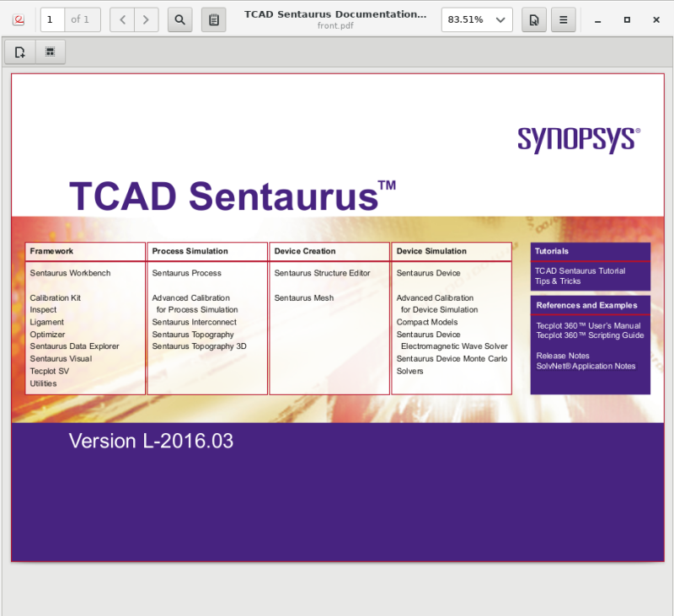Open the zoom level dropdown
This screenshot has height=616, width=674.
click(477, 19)
